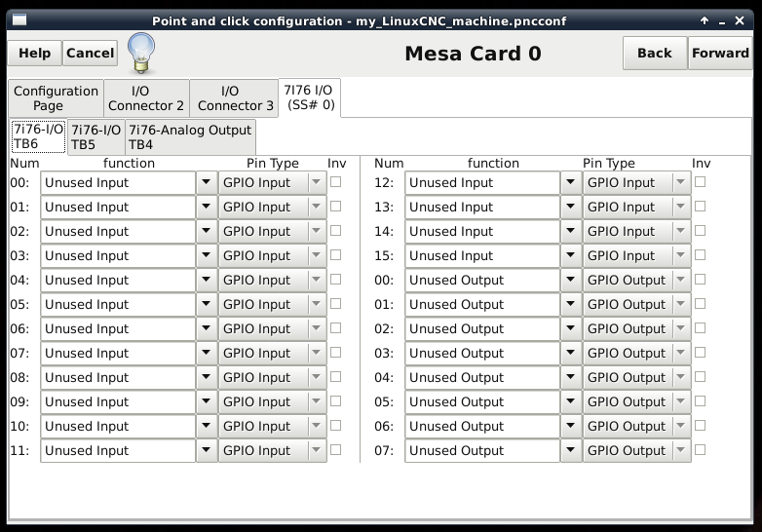Check Inv box for input 05
This screenshot has height=532, width=762.
point(335,304)
